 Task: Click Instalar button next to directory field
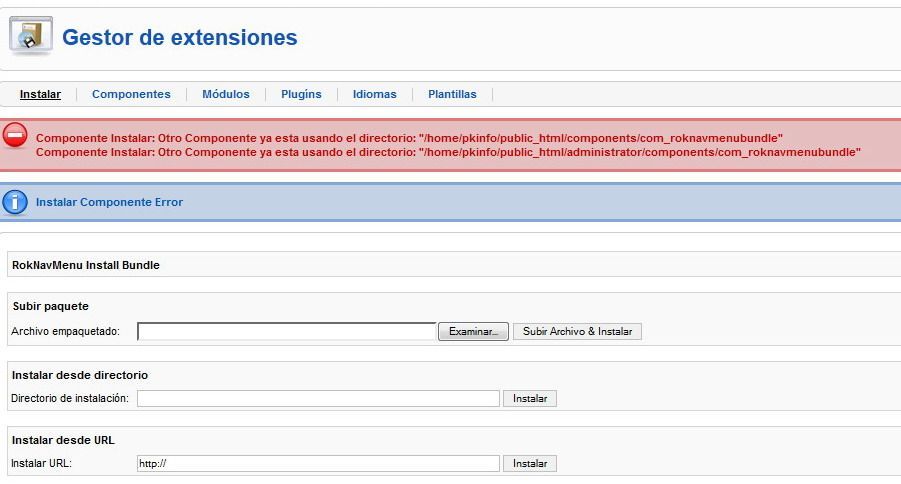click(x=530, y=398)
